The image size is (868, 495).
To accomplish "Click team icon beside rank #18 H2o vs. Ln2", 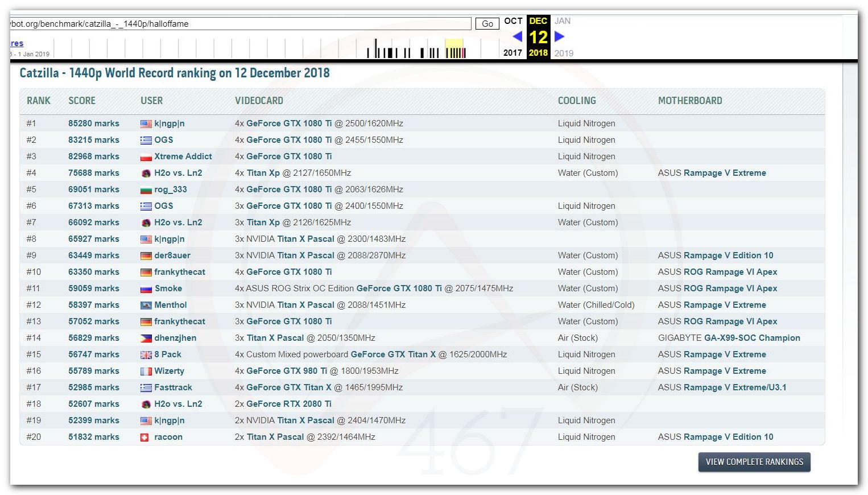I will point(146,405).
